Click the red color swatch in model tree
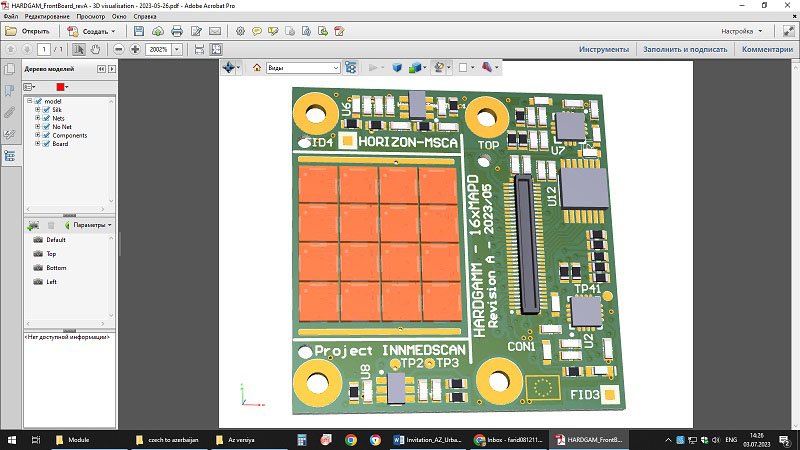 pos(59,87)
